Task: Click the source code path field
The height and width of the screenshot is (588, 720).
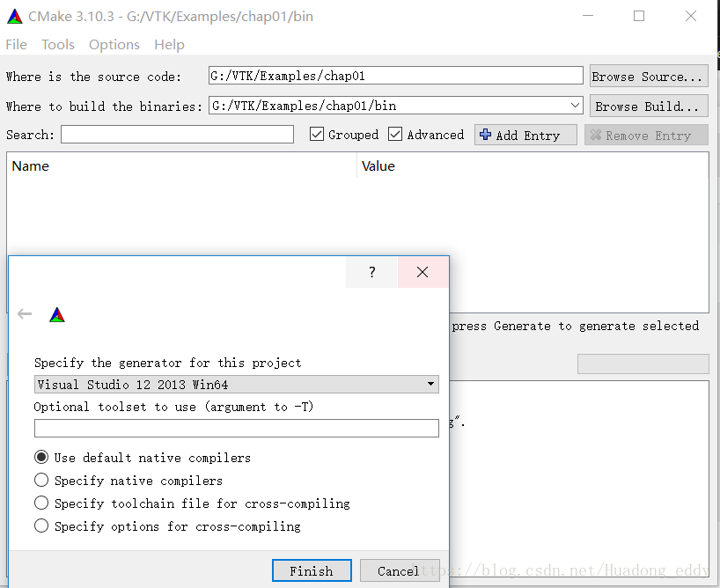Action: 396,76
